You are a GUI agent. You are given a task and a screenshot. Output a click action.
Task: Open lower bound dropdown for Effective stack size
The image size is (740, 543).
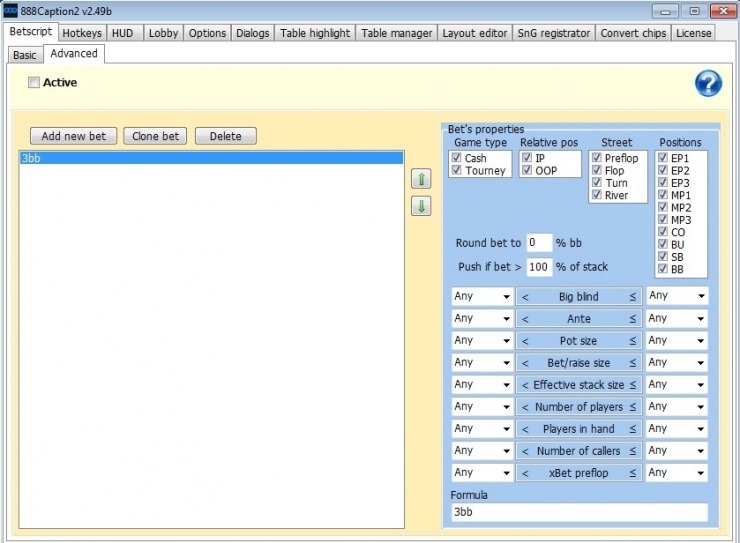coord(482,384)
